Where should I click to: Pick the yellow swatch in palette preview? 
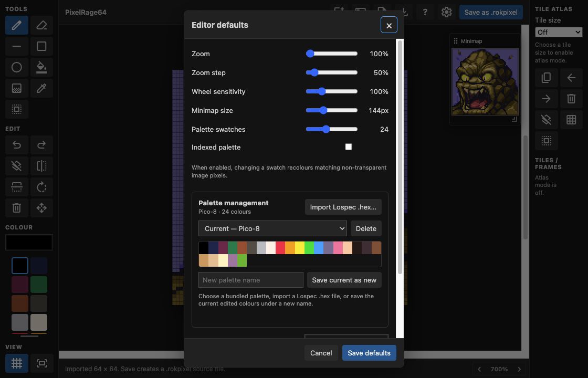[x=299, y=247]
